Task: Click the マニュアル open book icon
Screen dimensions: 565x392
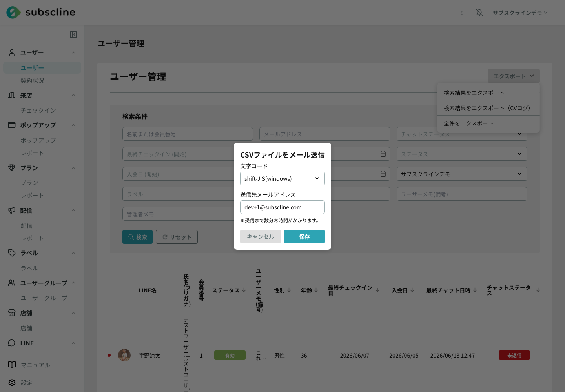Action: (x=12, y=365)
